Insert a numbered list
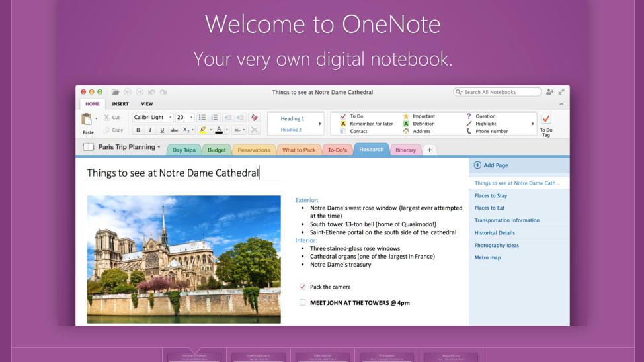 [x=214, y=118]
